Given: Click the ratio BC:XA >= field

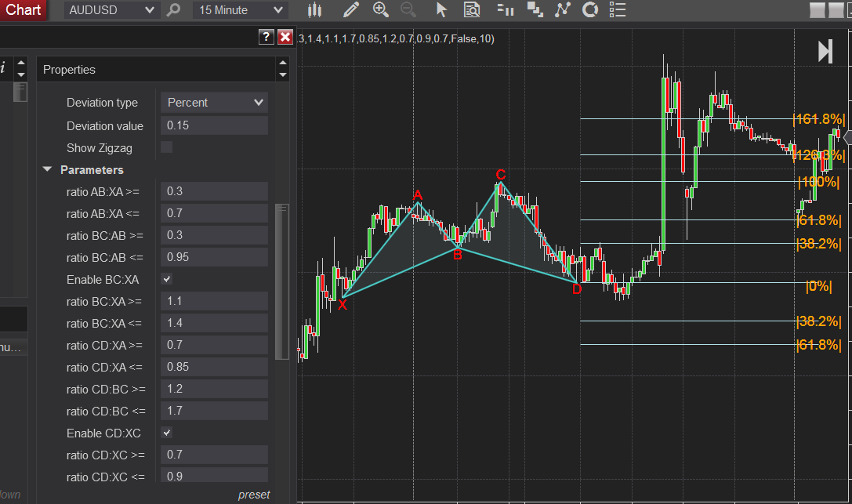Looking at the screenshot, I should coord(214,301).
